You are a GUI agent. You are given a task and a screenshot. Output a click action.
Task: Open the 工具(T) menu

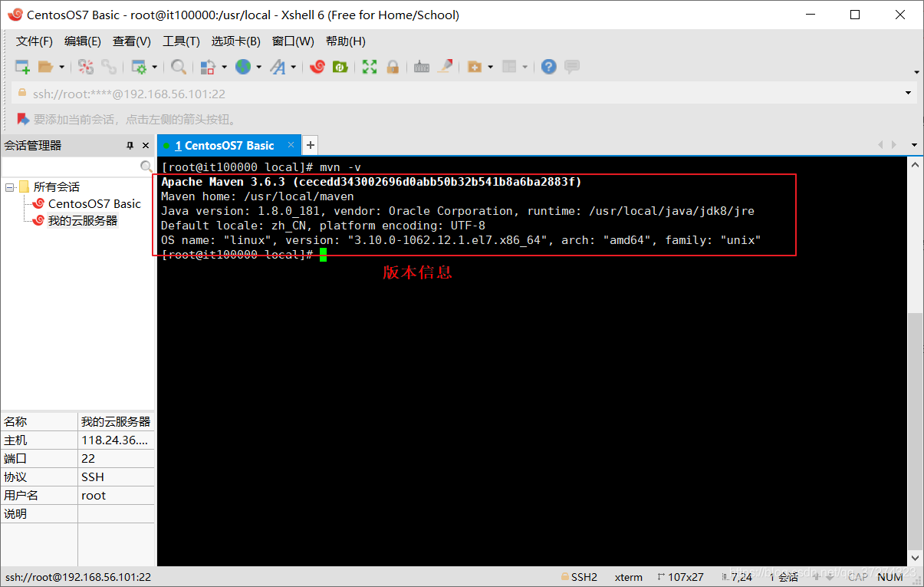click(x=181, y=41)
